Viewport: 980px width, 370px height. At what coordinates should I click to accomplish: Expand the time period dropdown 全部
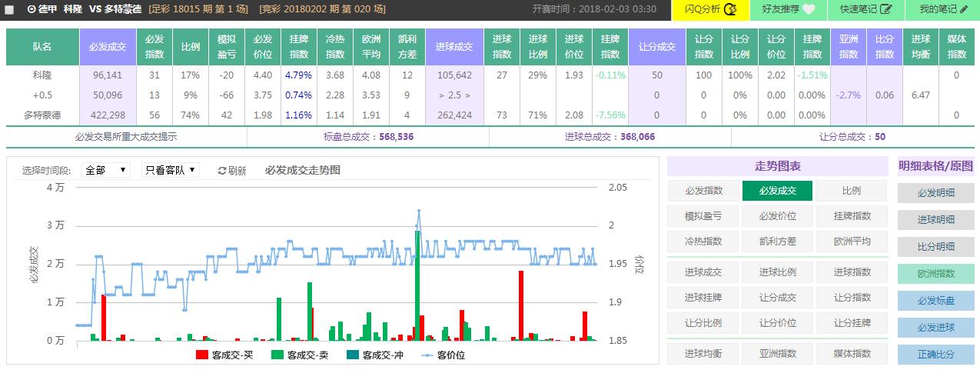point(106,170)
